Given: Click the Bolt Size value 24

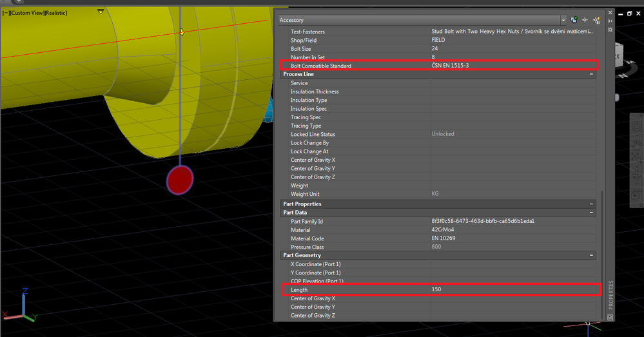Looking at the screenshot, I should click(434, 48).
